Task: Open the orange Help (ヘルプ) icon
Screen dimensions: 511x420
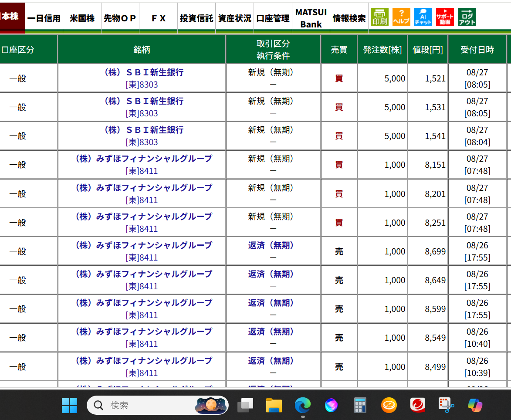Action: click(401, 17)
